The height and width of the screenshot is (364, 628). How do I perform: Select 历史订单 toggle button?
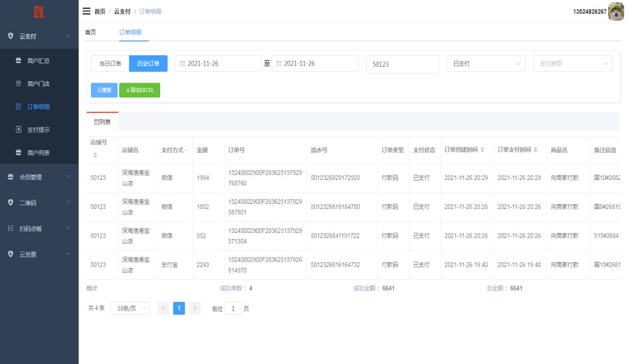148,64
